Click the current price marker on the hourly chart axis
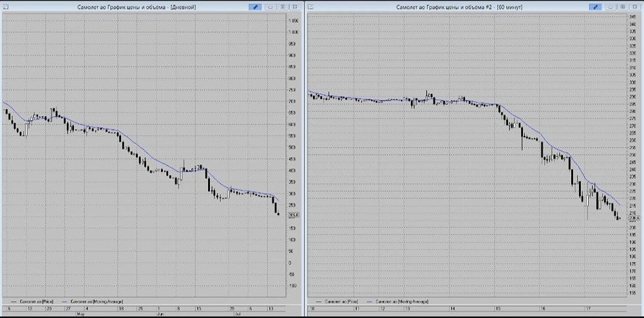 pos(632,219)
